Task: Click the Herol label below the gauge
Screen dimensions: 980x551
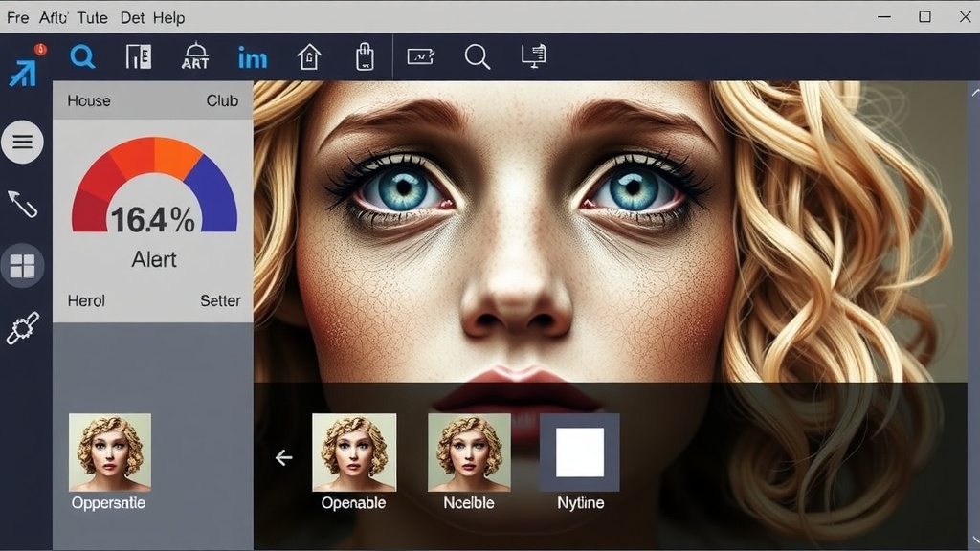Action: pos(86,300)
